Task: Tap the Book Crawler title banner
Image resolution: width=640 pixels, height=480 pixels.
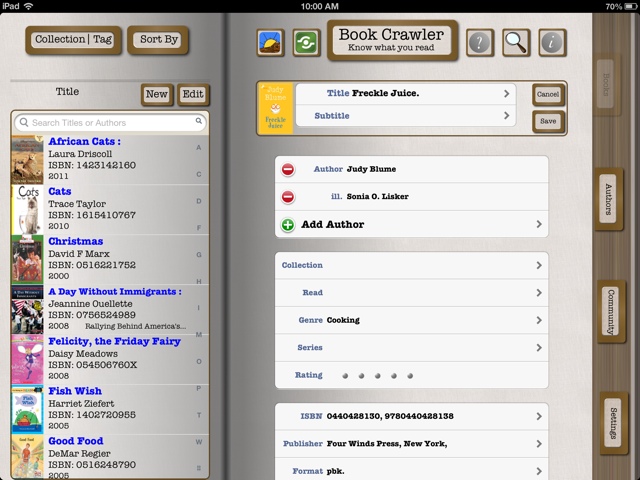Action: (392, 40)
